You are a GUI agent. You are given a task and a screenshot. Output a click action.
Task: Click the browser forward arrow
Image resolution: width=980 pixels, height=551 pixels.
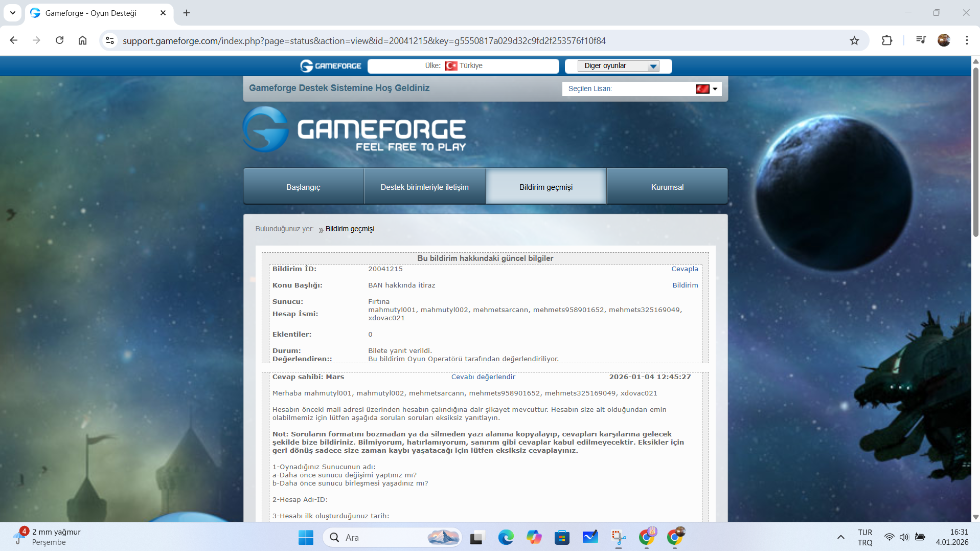pos(36,40)
